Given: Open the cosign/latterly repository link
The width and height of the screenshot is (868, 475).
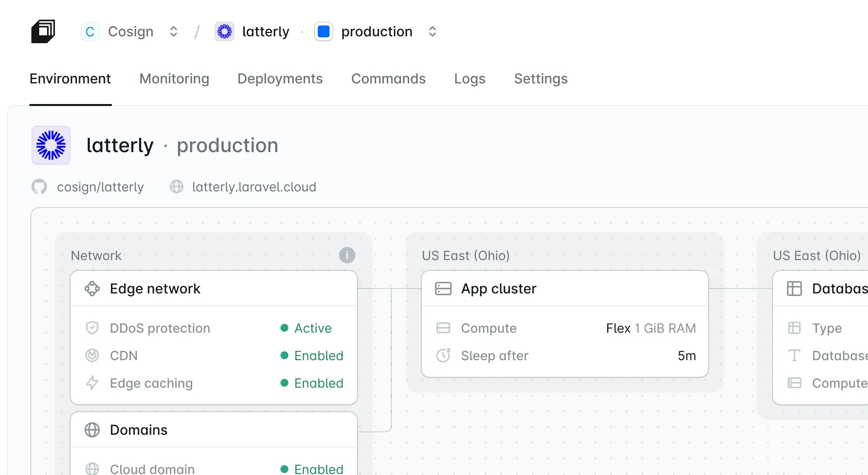Looking at the screenshot, I should point(100,187).
